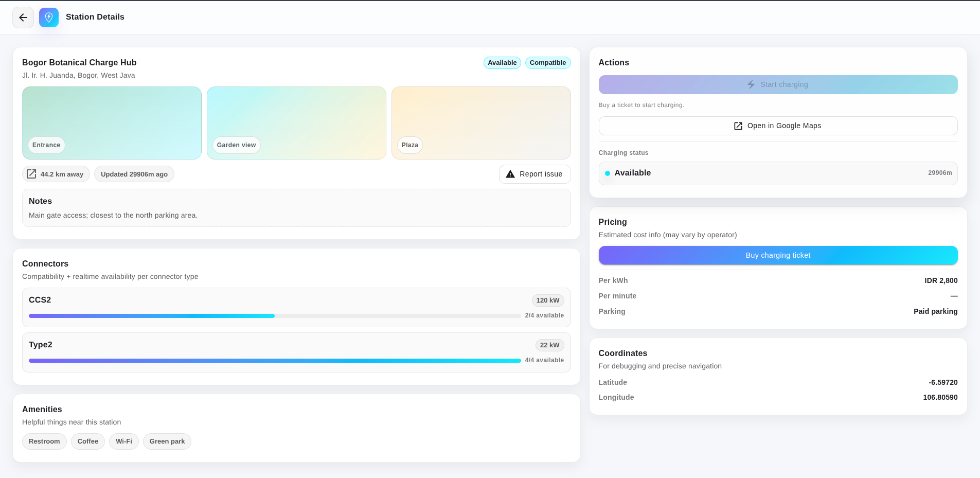Click the CCS2 availability progress bar

pyautogui.click(x=275, y=316)
